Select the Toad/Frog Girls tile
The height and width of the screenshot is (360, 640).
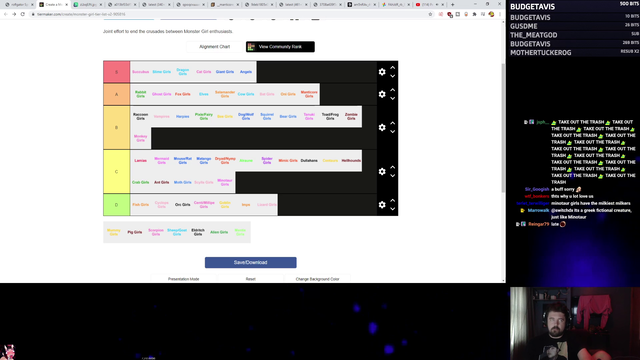click(x=330, y=116)
